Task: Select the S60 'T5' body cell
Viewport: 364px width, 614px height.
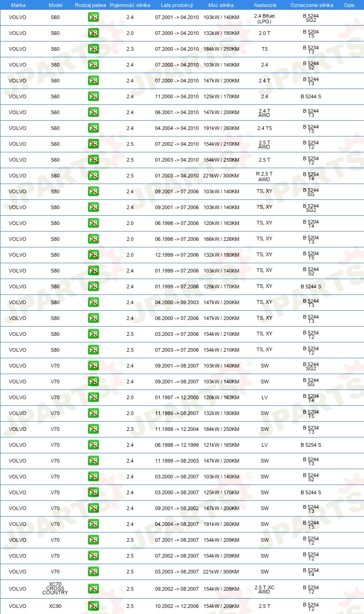Action: [x=264, y=49]
